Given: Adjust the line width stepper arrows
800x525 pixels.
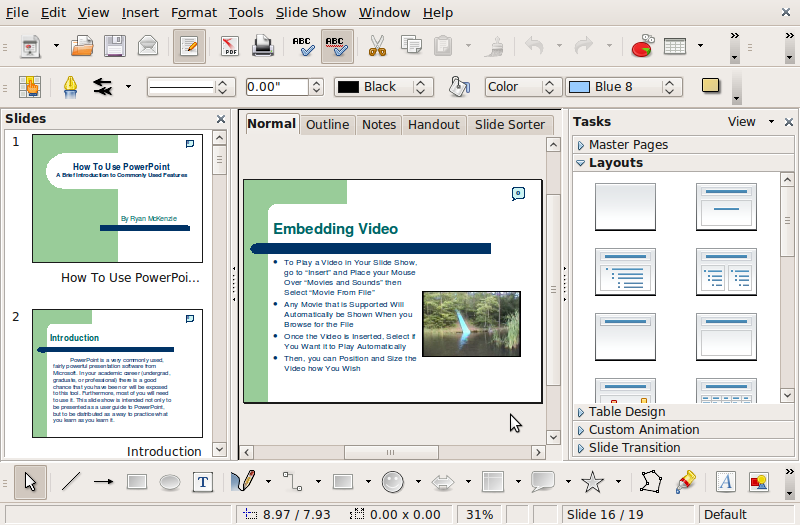Looking at the screenshot, I should 316,87.
